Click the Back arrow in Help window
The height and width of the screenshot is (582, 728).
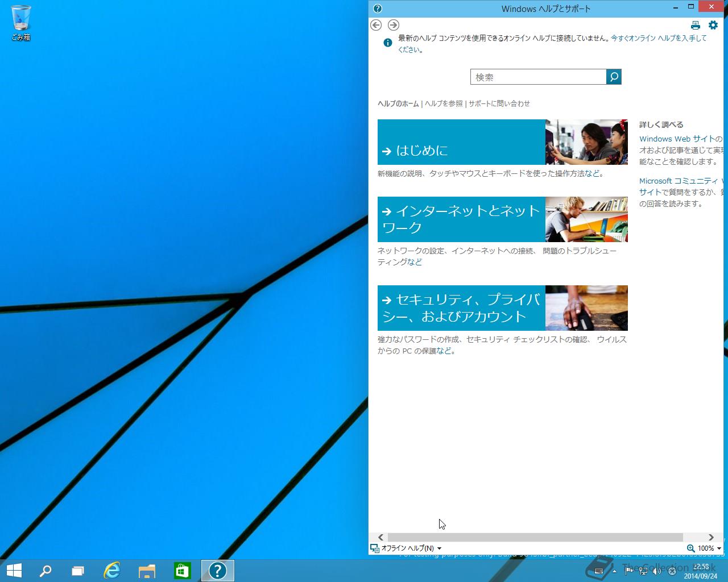point(376,25)
